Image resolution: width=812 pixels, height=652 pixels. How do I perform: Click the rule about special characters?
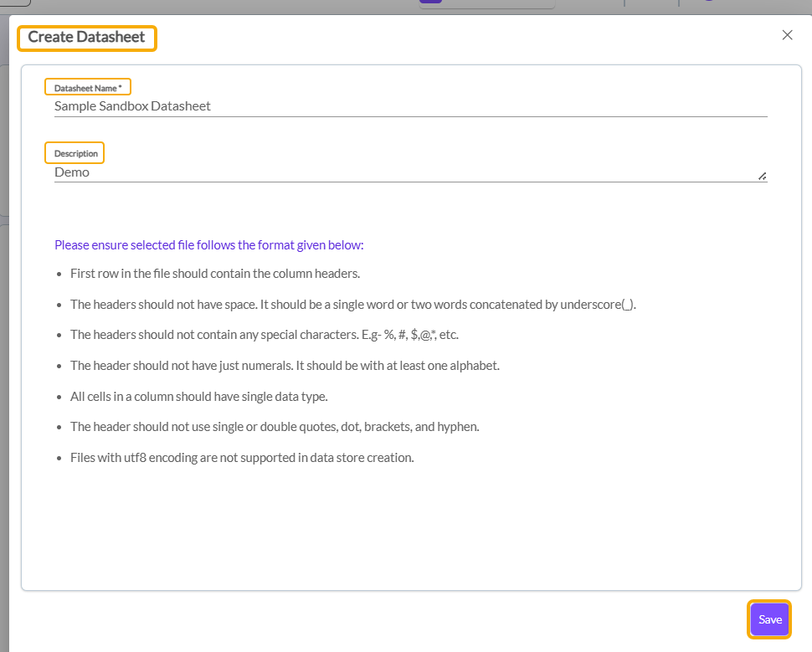tap(265, 335)
